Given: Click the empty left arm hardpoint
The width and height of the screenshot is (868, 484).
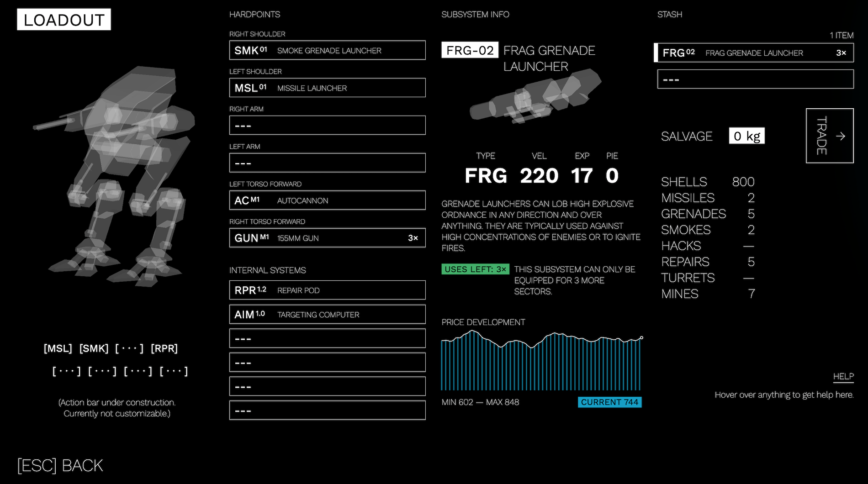Looking at the screenshot, I should point(327,162).
